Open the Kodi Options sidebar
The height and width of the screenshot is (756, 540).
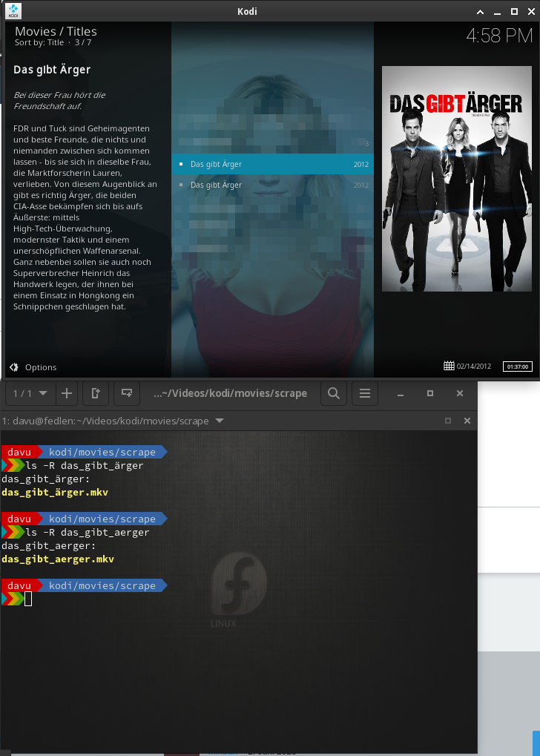click(33, 367)
